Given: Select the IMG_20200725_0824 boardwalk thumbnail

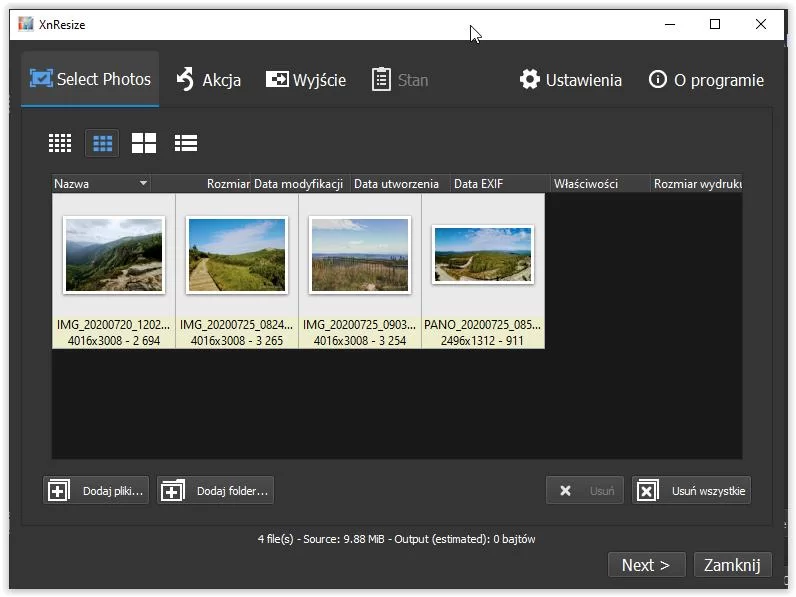Looking at the screenshot, I should coord(237,255).
